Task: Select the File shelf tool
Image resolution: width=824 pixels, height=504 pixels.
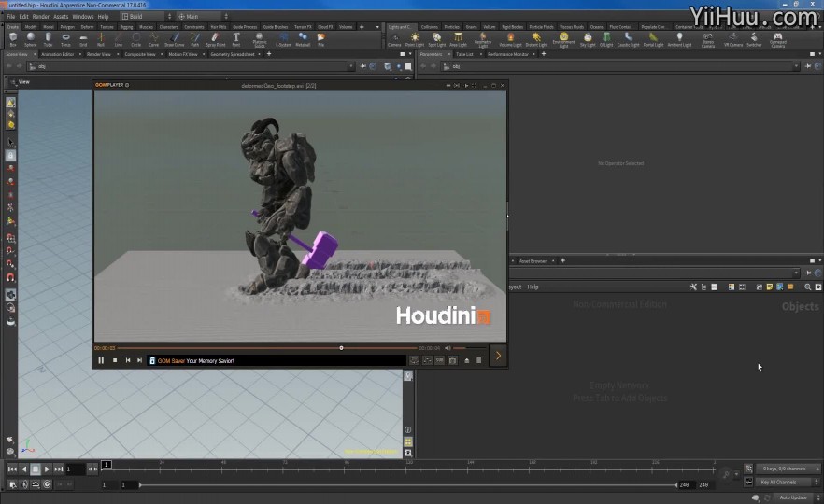Action: click(x=320, y=39)
